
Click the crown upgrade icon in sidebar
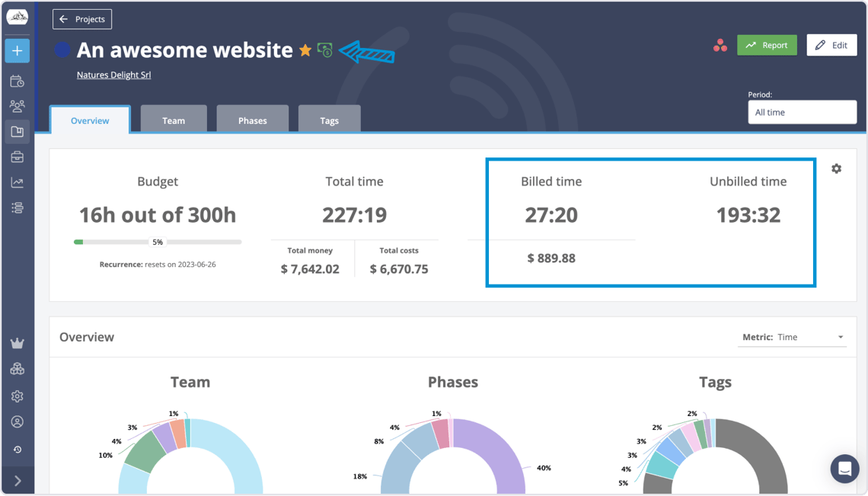coord(17,343)
